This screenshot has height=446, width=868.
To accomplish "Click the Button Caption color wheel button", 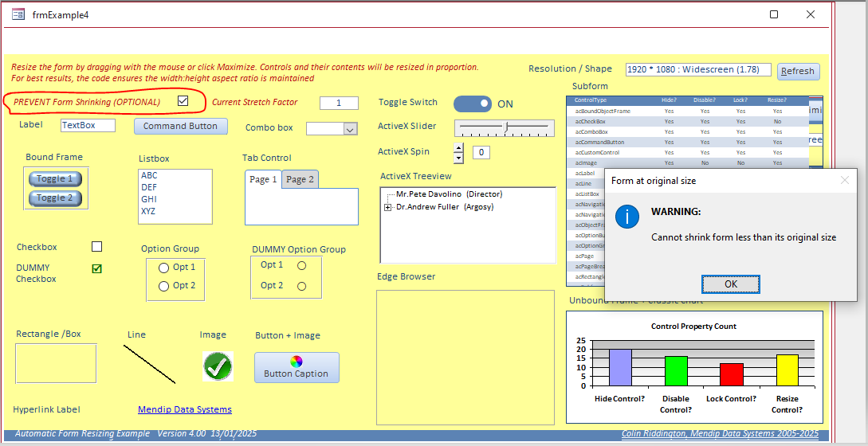I will (x=297, y=367).
